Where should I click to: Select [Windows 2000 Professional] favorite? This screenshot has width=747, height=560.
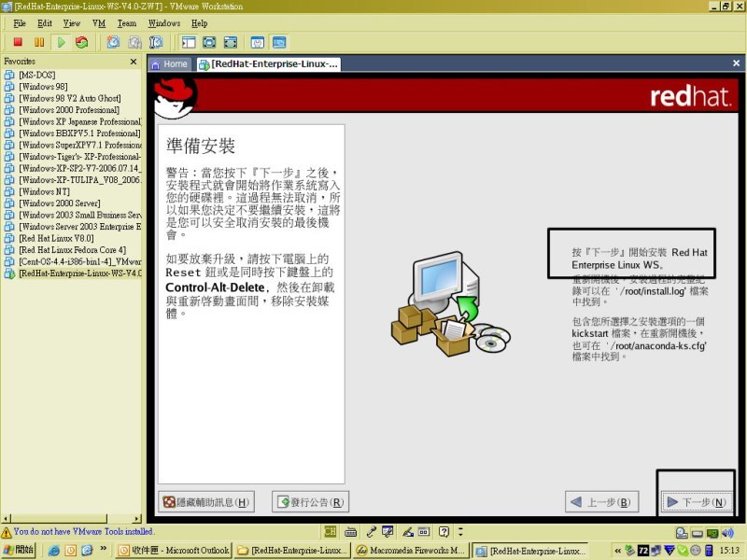(x=69, y=110)
